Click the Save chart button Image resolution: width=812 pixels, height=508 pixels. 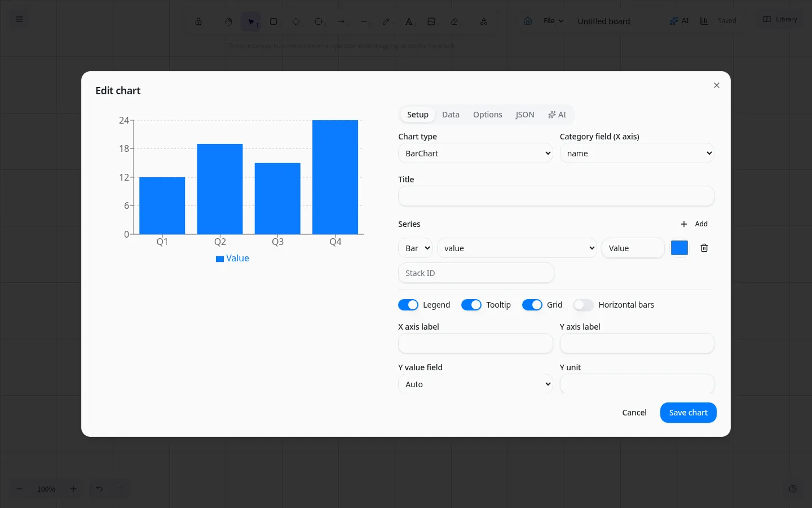click(x=689, y=413)
